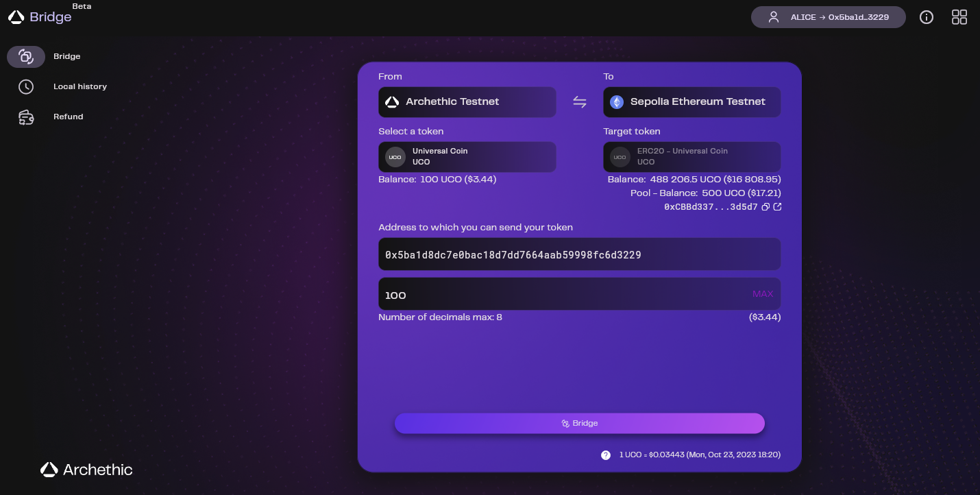Click the Archethic Testnet logo icon

pos(392,102)
